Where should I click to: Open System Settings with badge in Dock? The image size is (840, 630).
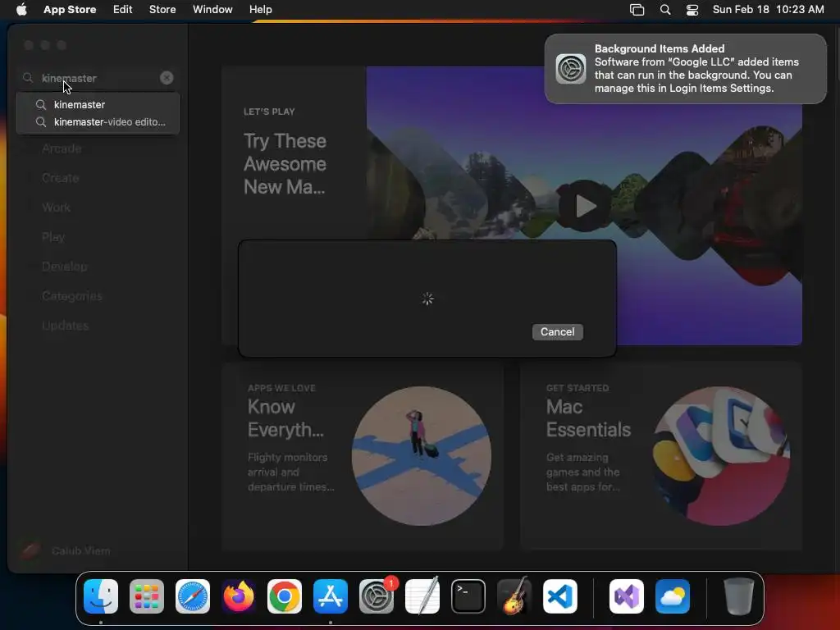[x=377, y=596]
